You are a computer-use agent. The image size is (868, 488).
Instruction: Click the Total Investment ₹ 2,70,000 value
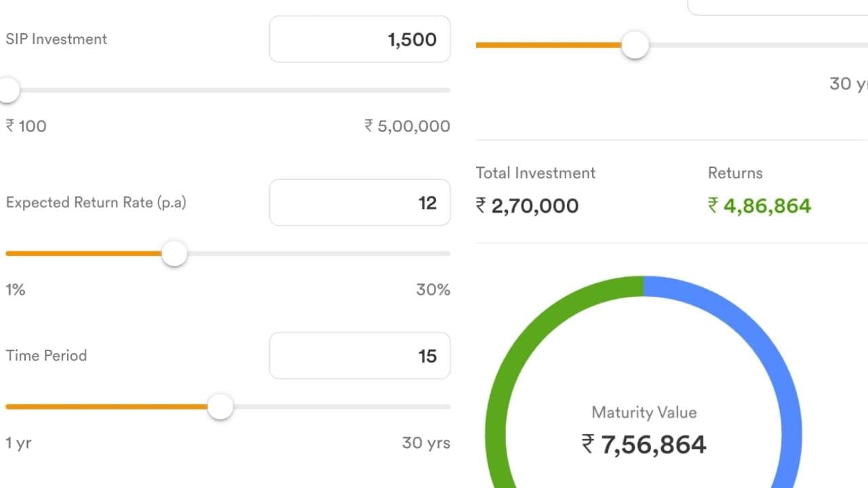[x=528, y=206]
